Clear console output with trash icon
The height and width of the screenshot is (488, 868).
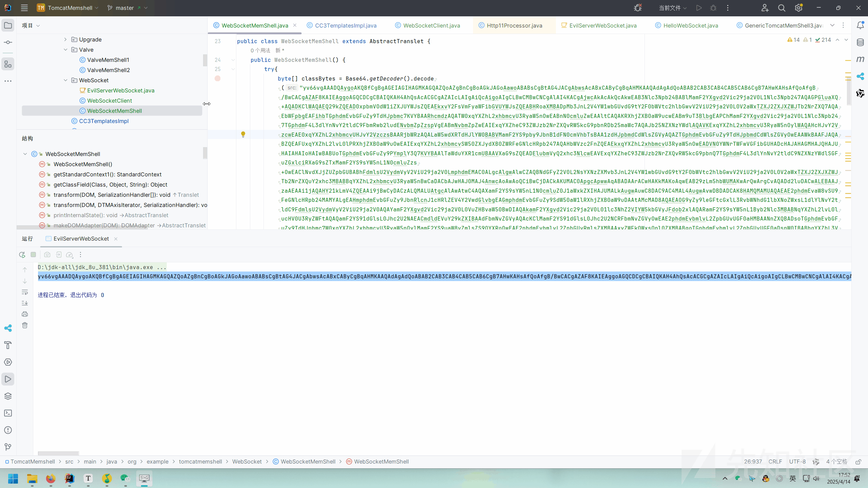click(x=25, y=326)
